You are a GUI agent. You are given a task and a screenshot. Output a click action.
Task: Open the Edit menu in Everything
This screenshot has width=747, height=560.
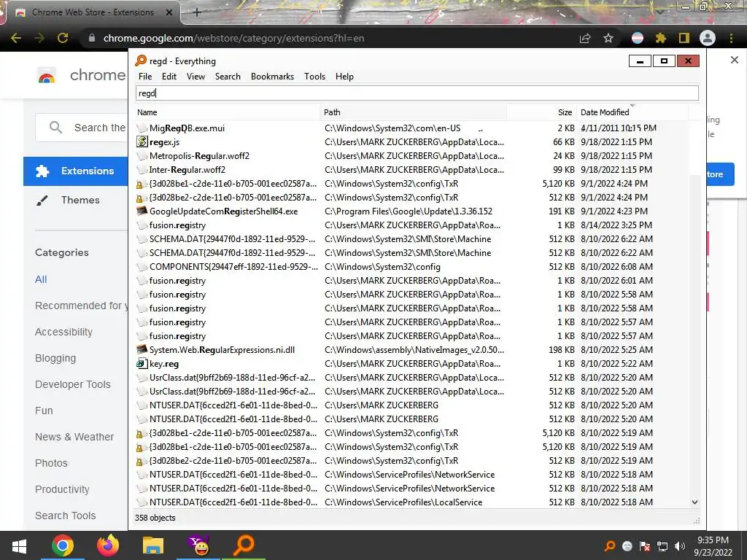click(x=169, y=77)
